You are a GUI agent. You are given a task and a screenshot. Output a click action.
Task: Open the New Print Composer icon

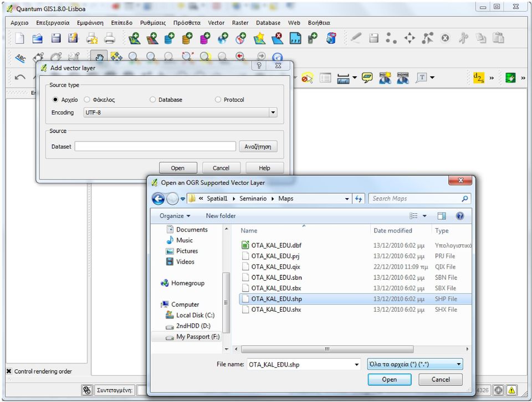click(91, 38)
